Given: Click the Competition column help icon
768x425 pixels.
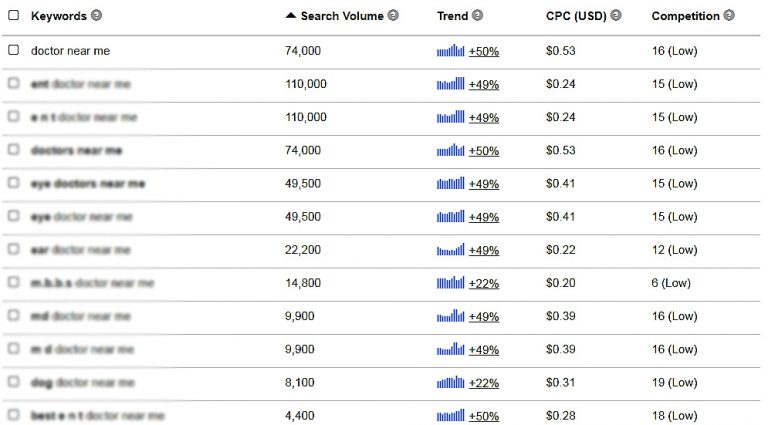Looking at the screenshot, I should tap(729, 15).
